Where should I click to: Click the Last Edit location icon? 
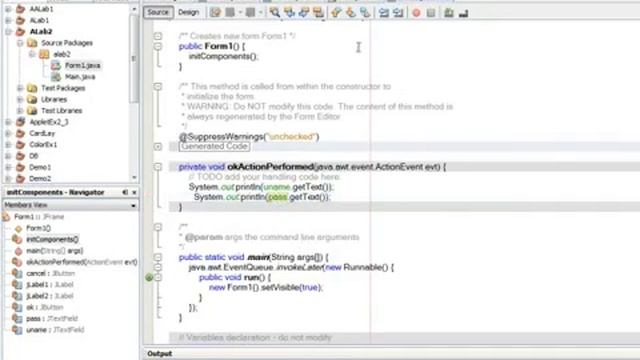click(215, 13)
